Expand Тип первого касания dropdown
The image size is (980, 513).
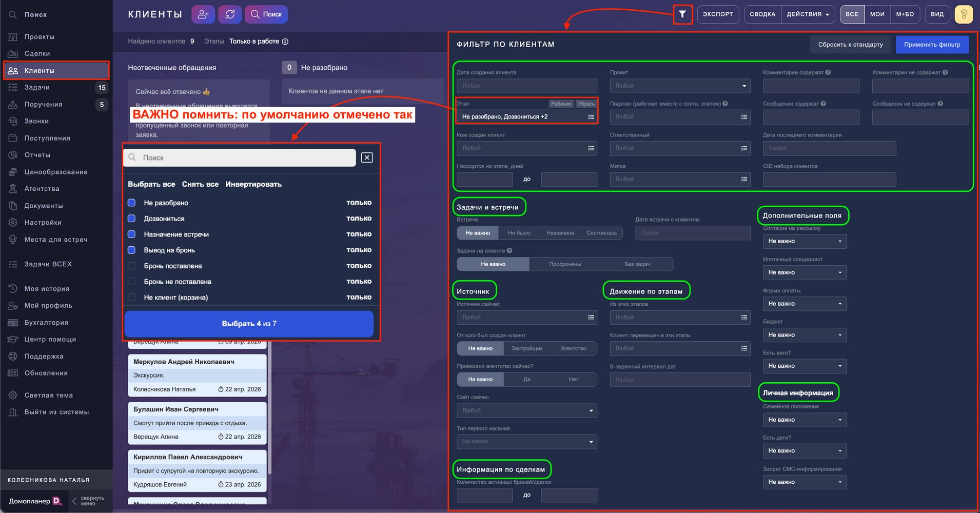coord(527,442)
